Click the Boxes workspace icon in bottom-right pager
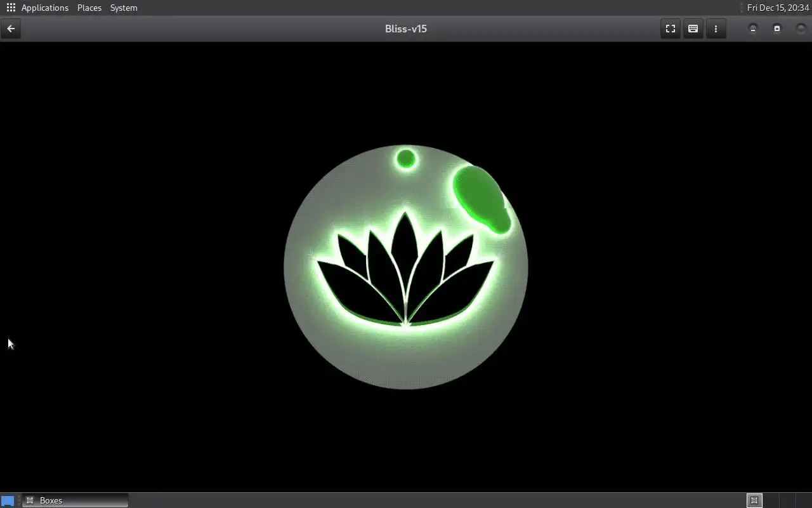 754,500
